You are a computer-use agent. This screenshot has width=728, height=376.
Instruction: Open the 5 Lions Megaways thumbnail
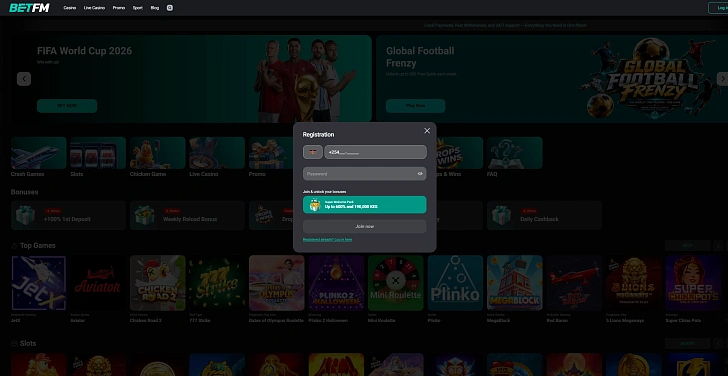pos(634,283)
